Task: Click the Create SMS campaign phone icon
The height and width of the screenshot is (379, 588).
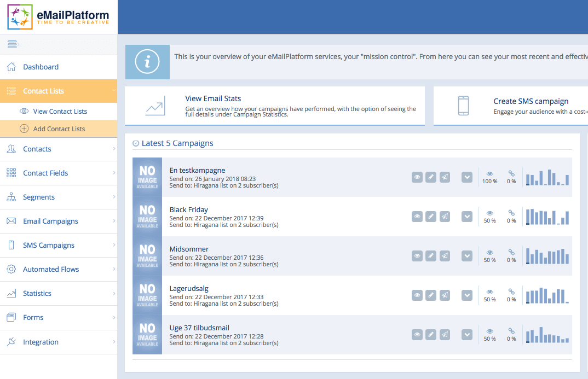Action: pyautogui.click(x=464, y=106)
